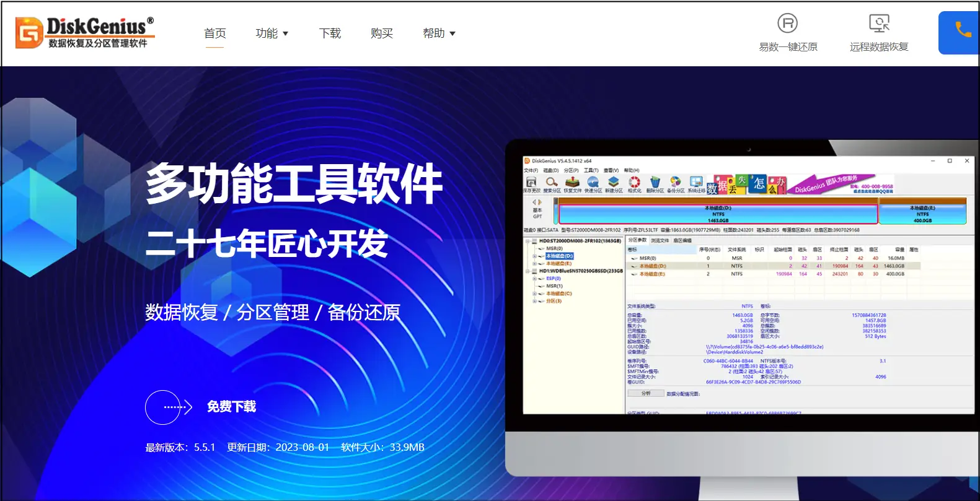Click the 免费下载 link
The width and height of the screenshot is (980, 501).
point(231,407)
